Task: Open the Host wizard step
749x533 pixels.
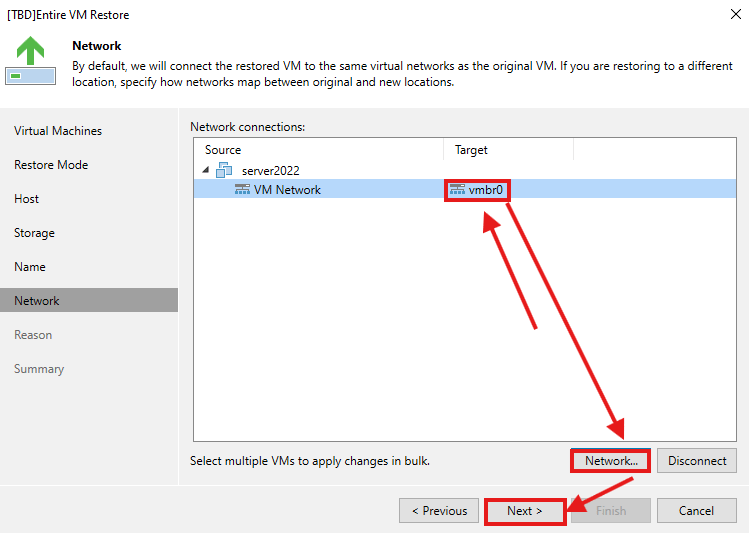Action: (27, 199)
